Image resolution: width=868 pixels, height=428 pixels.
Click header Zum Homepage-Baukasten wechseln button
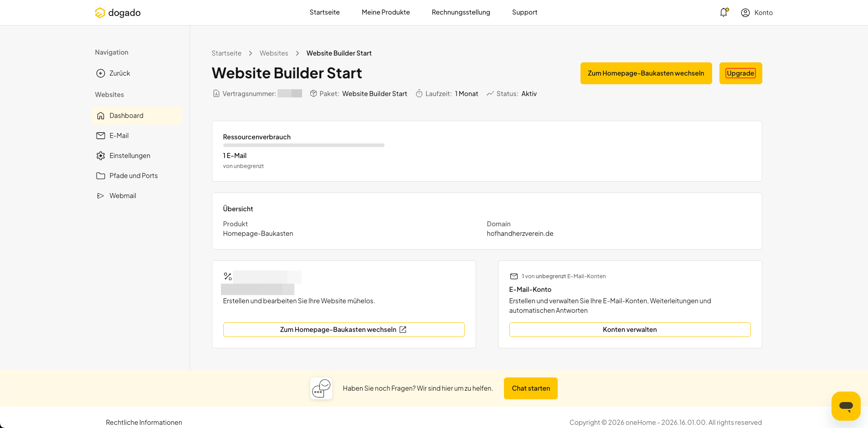[x=646, y=73]
